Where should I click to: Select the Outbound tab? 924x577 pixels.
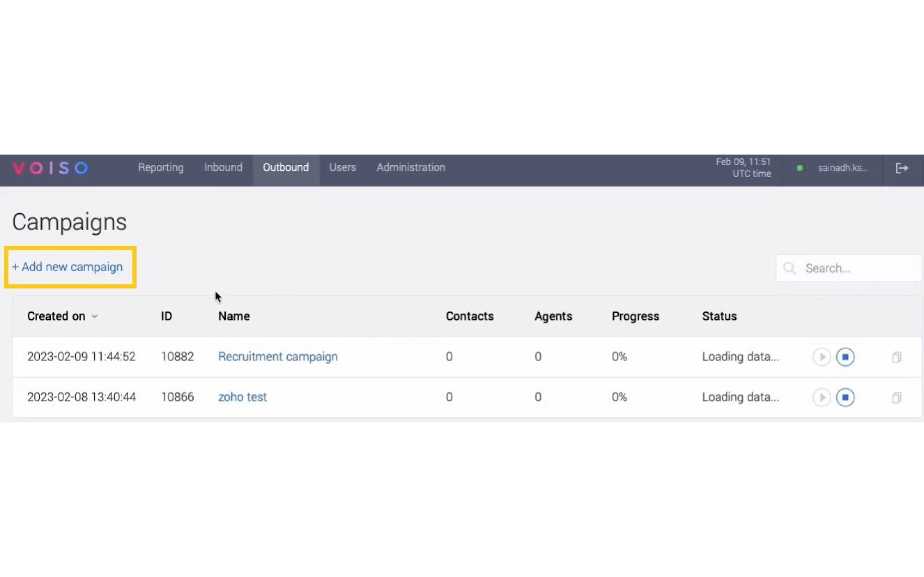[x=286, y=167]
